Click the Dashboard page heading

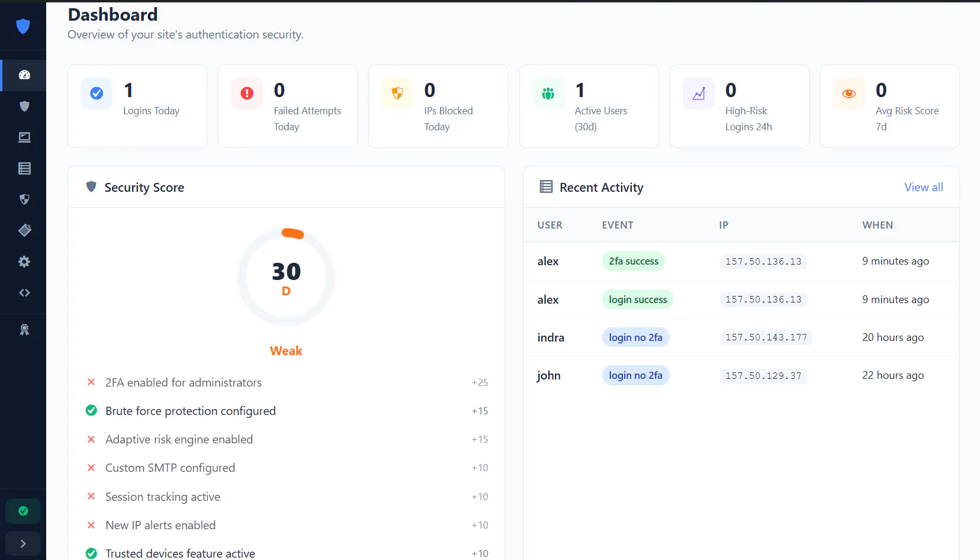[x=113, y=14]
